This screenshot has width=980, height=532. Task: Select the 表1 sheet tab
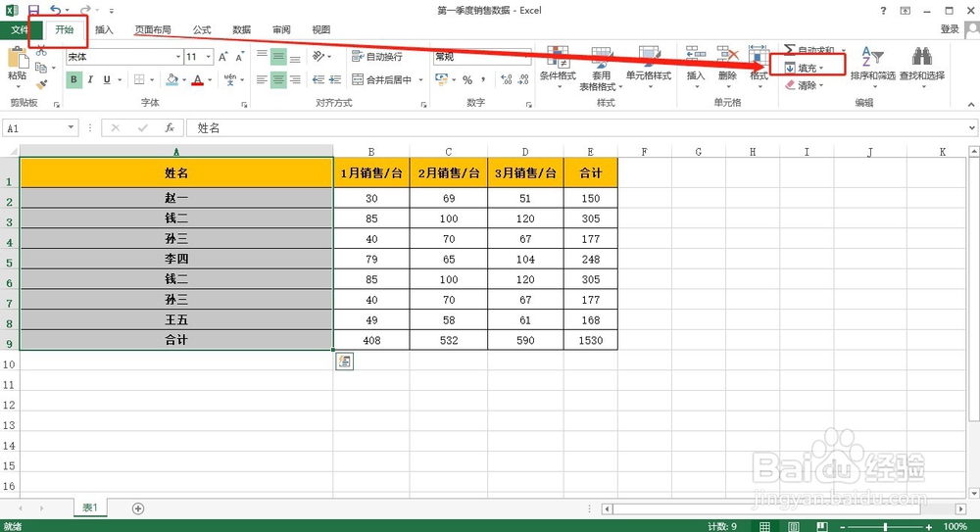coord(90,508)
